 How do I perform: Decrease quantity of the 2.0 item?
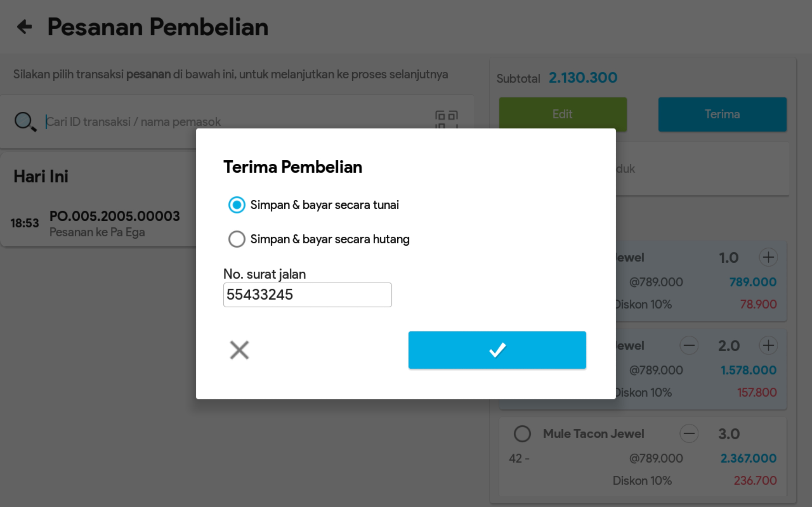click(689, 345)
